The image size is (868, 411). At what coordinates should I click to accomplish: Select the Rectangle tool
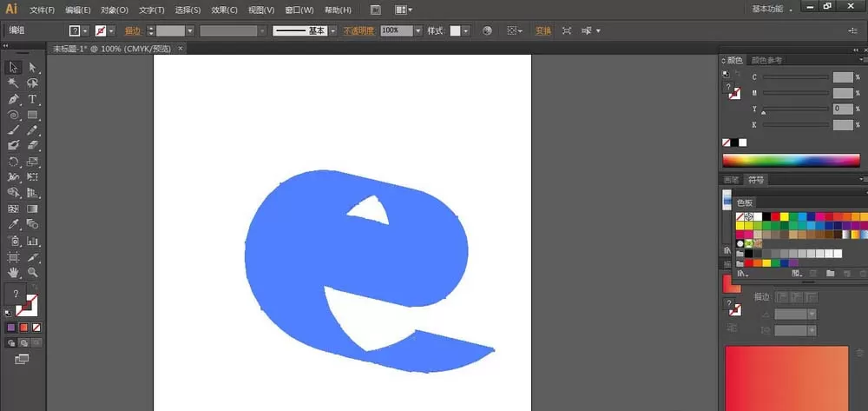point(33,115)
